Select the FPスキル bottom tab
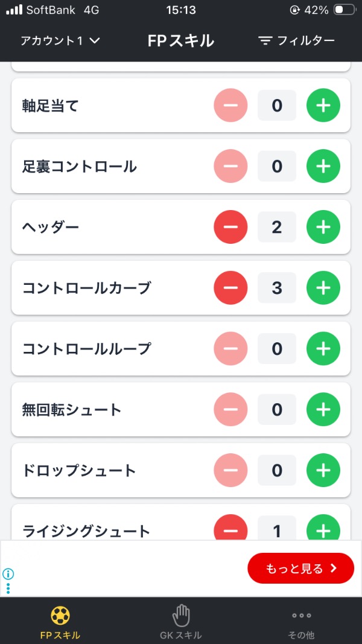Viewport: 362px width, 644px height. (60, 622)
